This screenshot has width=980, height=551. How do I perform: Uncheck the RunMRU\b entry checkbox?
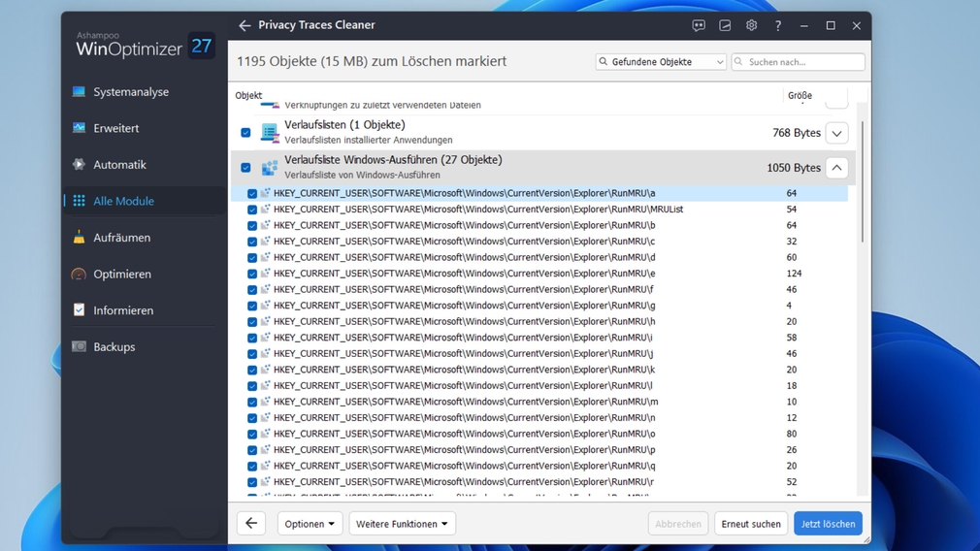pyautogui.click(x=252, y=225)
